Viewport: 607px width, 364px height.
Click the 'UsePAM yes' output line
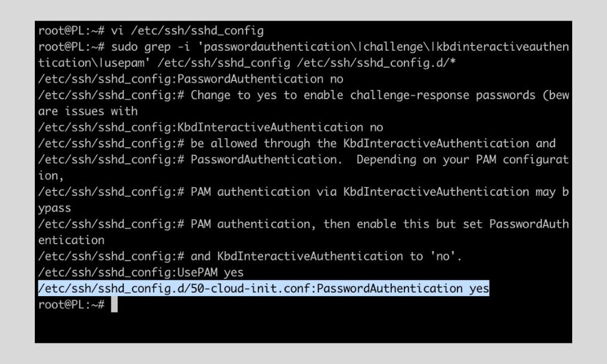(x=141, y=272)
